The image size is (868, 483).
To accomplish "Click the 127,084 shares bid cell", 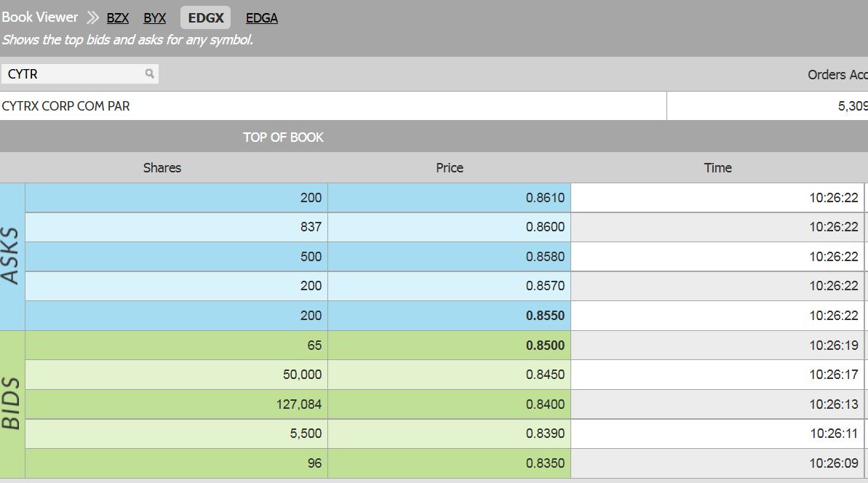I will [298, 404].
